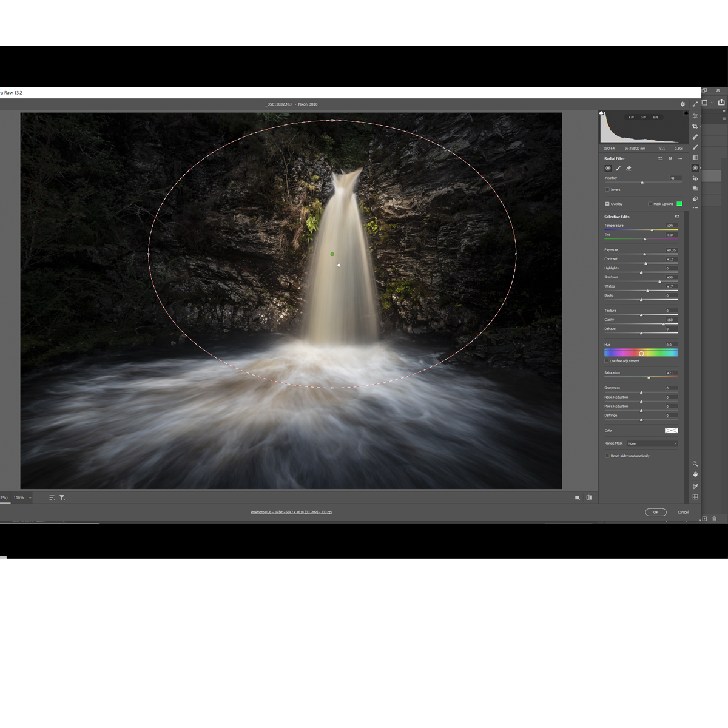Select the Zoom magnifier tool

(695, 464)
